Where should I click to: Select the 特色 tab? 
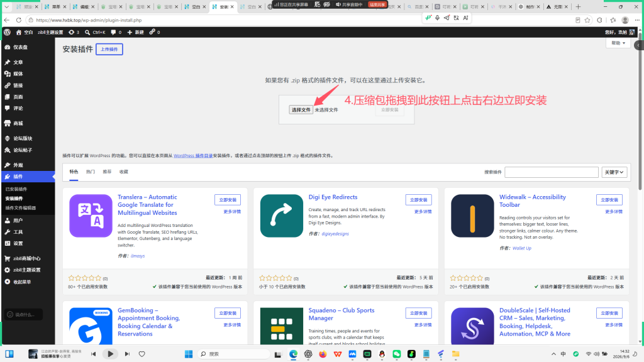74,172
